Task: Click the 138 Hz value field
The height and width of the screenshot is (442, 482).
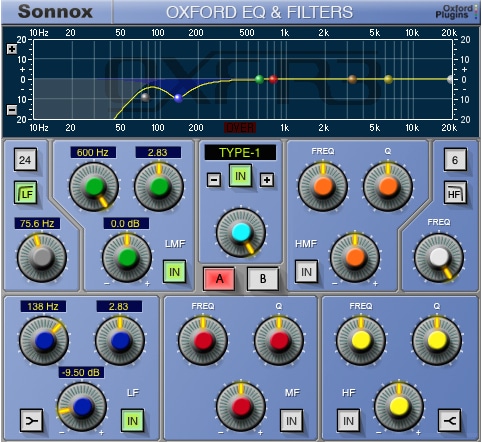Action: tap(43, 306)
